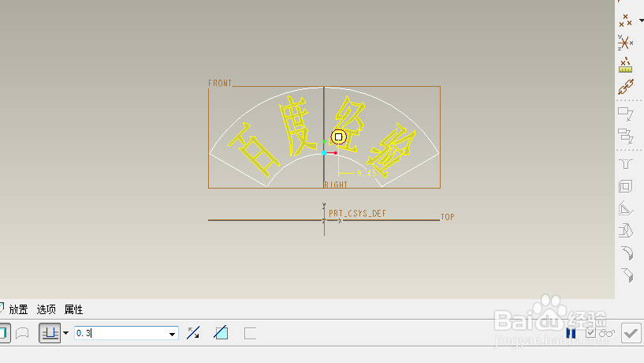Toggle extrude as surface button
Viewport: 644px width, 363px height.
point(22,333)
